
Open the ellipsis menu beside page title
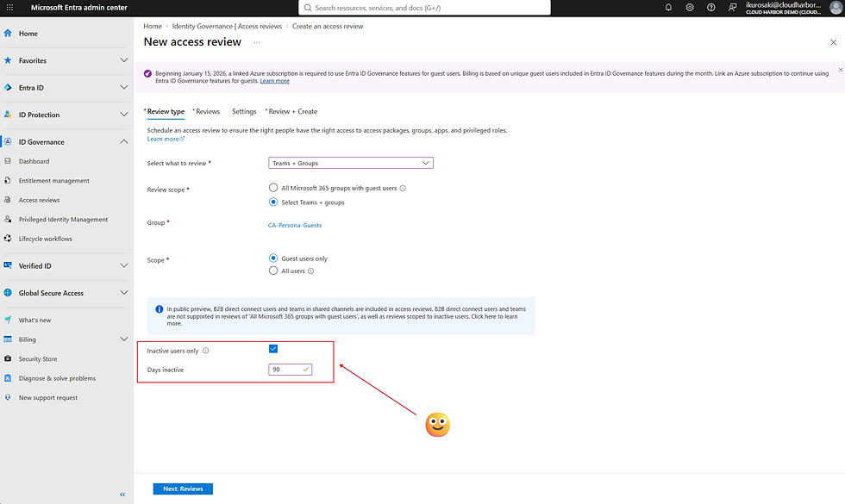click(x=257, y=42)
